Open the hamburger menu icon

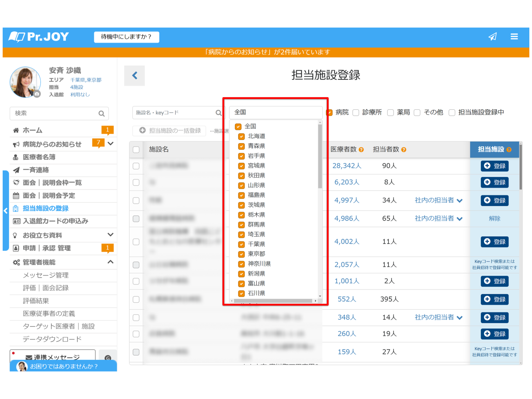(514, 37)
